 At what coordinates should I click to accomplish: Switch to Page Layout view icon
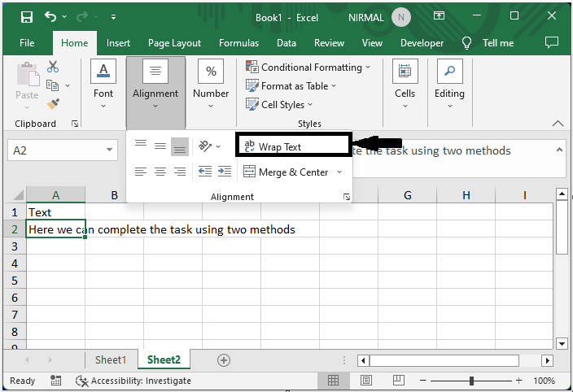[x=366, y=381]
